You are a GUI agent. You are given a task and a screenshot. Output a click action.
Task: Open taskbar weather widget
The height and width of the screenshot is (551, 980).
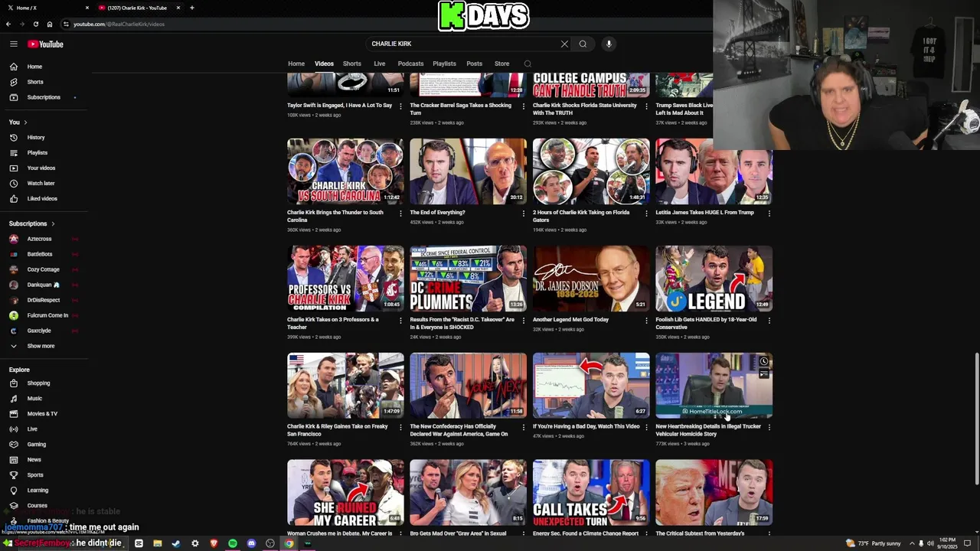pos(873,543)
